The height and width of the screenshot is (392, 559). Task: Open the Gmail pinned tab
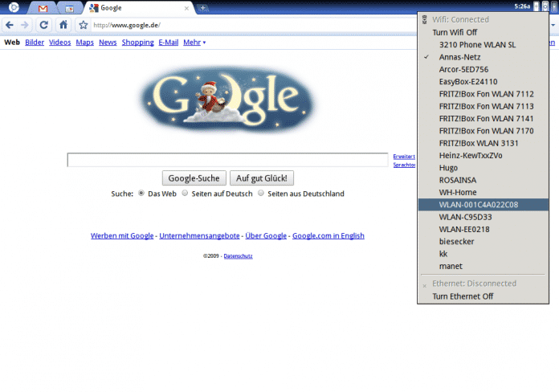pos(43,8)
